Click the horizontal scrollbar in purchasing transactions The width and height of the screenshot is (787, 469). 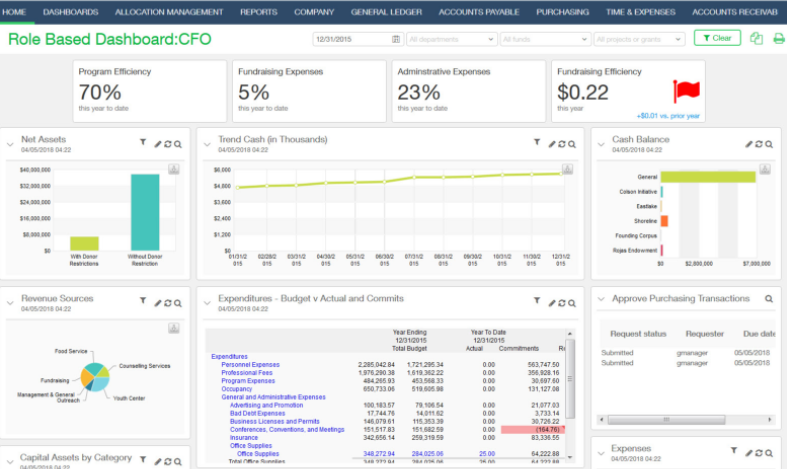pos(666,419)
